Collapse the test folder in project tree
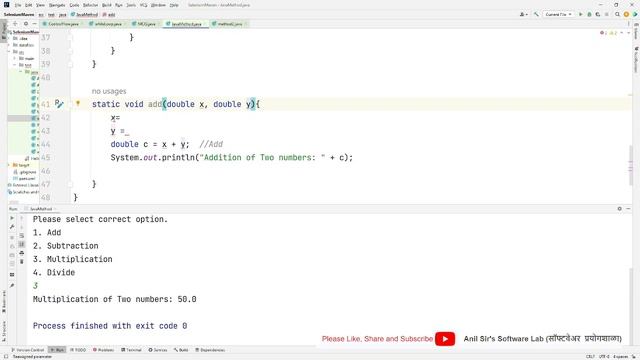Viewport: 640px width, 360px height. pos(15,65)
